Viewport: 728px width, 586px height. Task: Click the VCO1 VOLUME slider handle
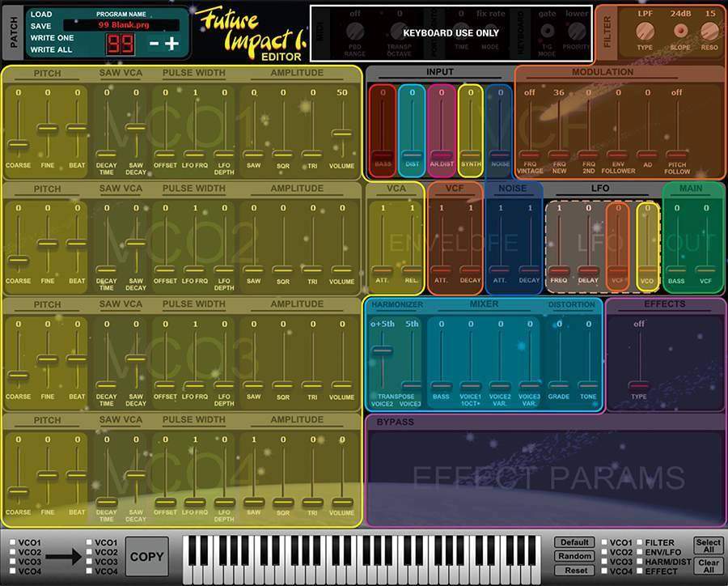(341, 134)
